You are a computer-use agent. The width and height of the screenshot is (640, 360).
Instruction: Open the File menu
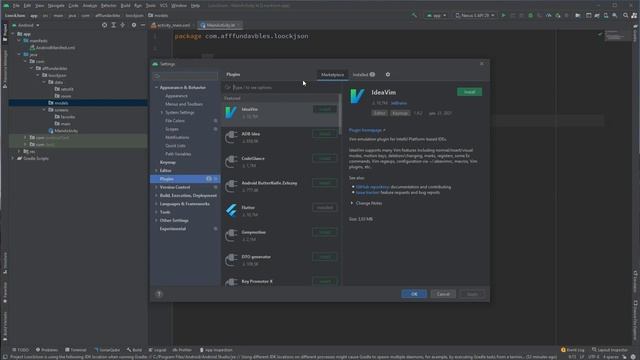[16, 6]
